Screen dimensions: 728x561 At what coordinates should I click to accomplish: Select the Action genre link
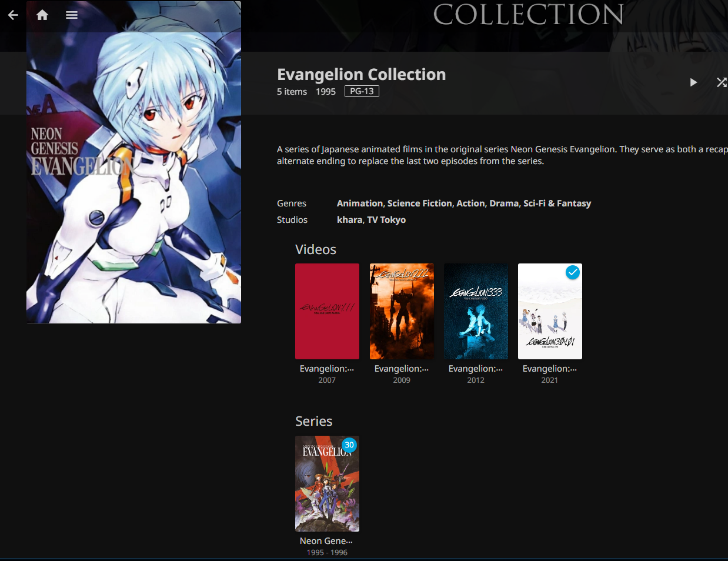coord(470,203)
